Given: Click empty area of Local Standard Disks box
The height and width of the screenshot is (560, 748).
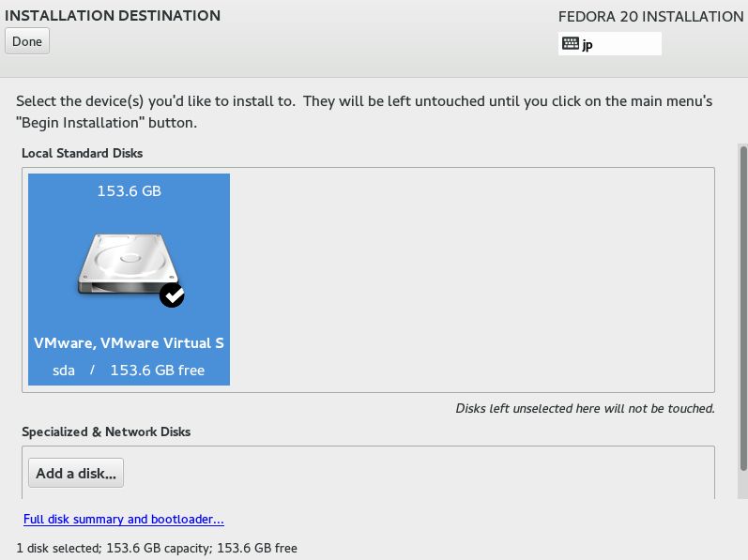Looking at the screenshot, I should [x=472, y=280].
